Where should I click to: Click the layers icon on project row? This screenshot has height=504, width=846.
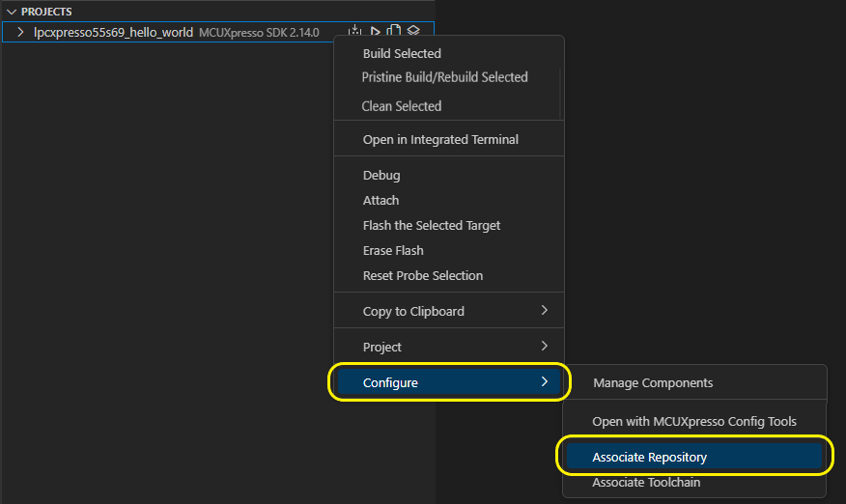[413, 31]
